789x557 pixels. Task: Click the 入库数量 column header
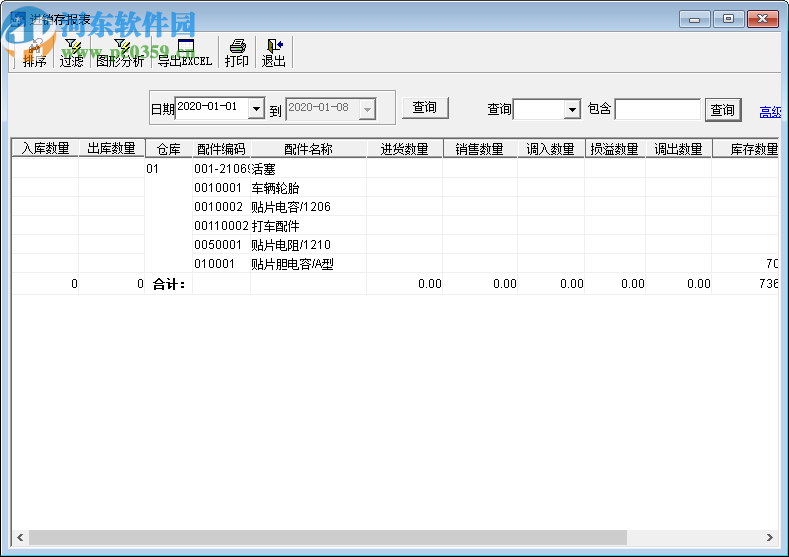(x=45, y=148)
